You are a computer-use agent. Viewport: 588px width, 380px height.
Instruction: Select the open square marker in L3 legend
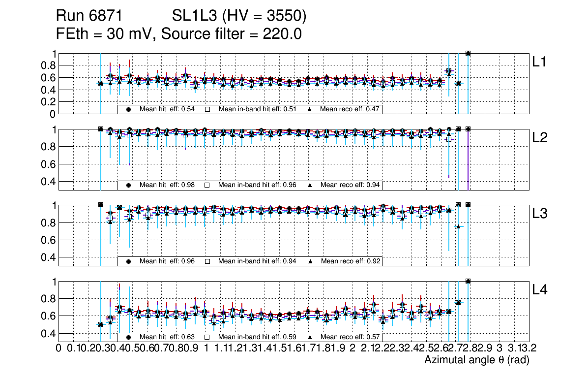tap(207, 261)
